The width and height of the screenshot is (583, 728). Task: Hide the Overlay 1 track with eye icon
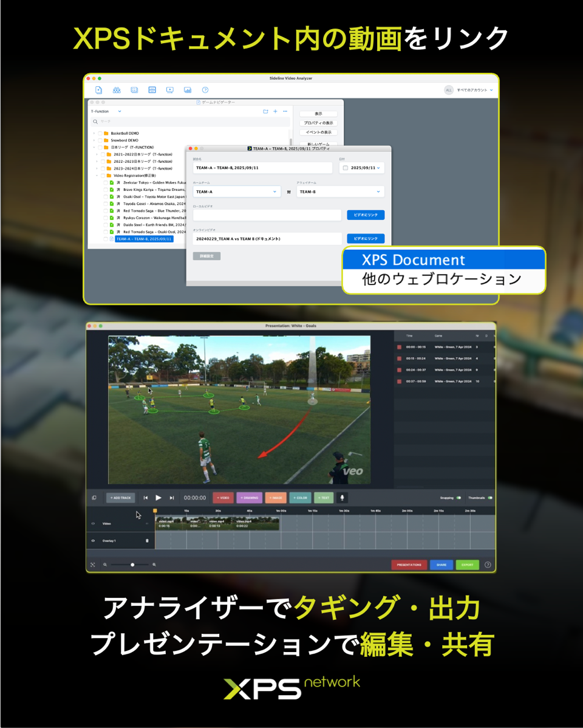click(93, 541)
